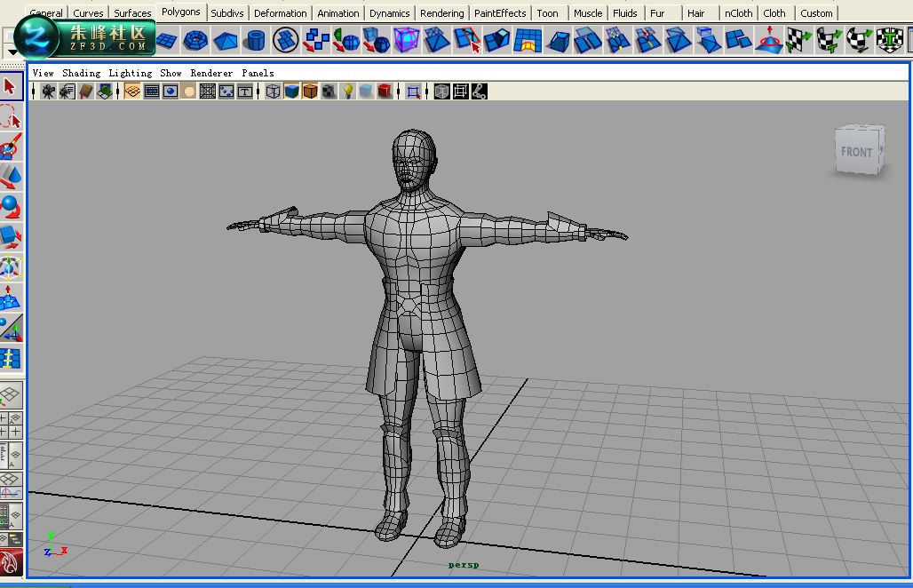
Task: Click the Planar Mapping UV shelf icon
Action: 799,41
